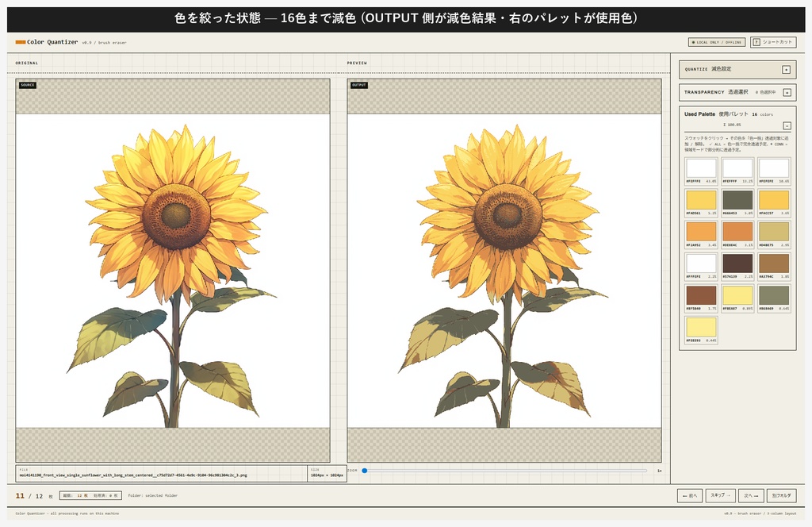Select the #FACC57 yellow swatch

[x=772, y=202]
